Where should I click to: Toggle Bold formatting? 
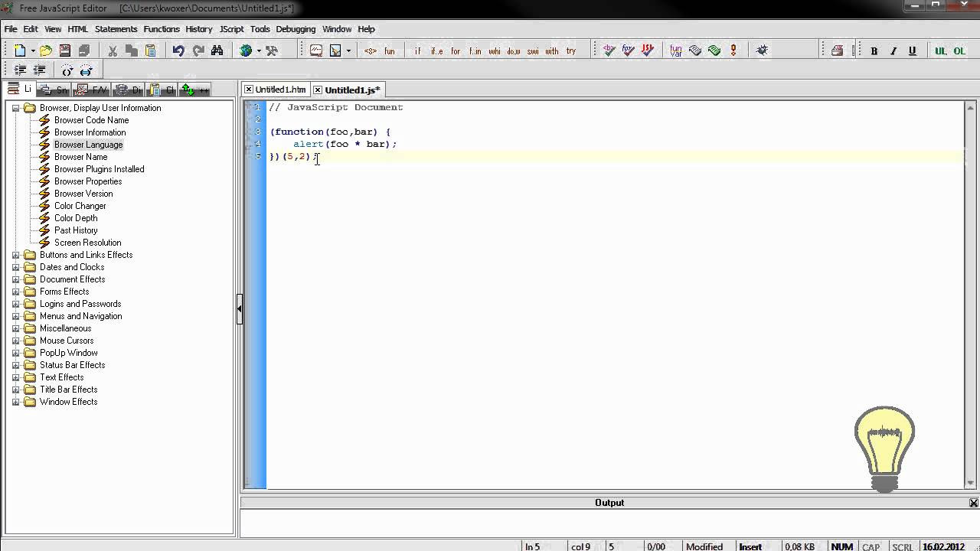874,51
